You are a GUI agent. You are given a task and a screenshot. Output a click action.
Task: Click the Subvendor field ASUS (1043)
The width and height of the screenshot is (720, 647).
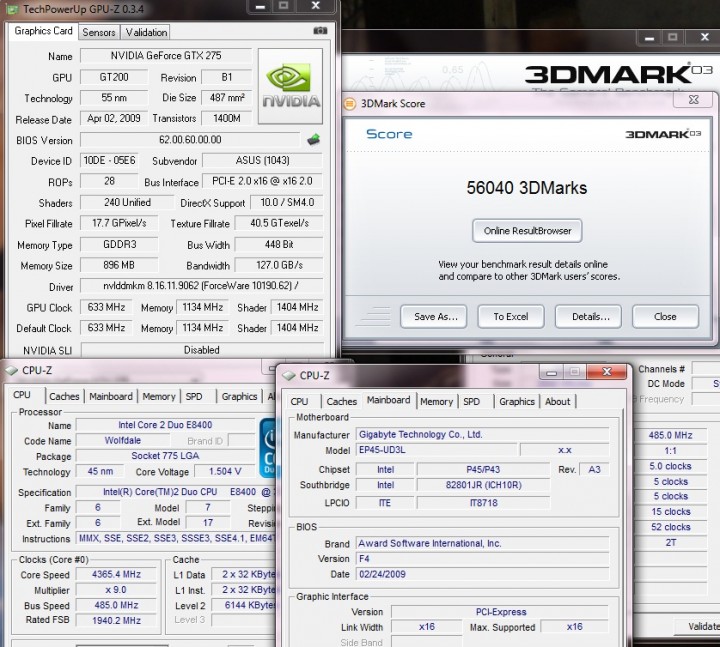[262, 160]
